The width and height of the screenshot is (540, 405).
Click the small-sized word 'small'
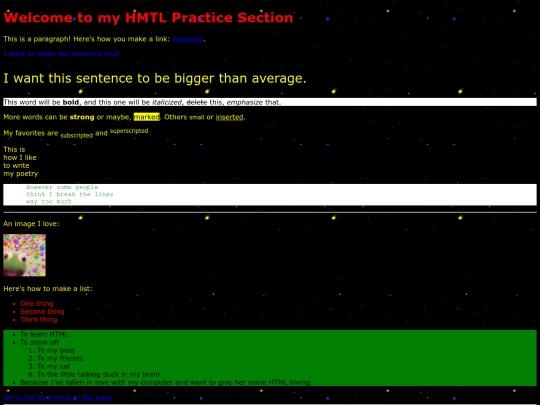click(x=197, y=117)
